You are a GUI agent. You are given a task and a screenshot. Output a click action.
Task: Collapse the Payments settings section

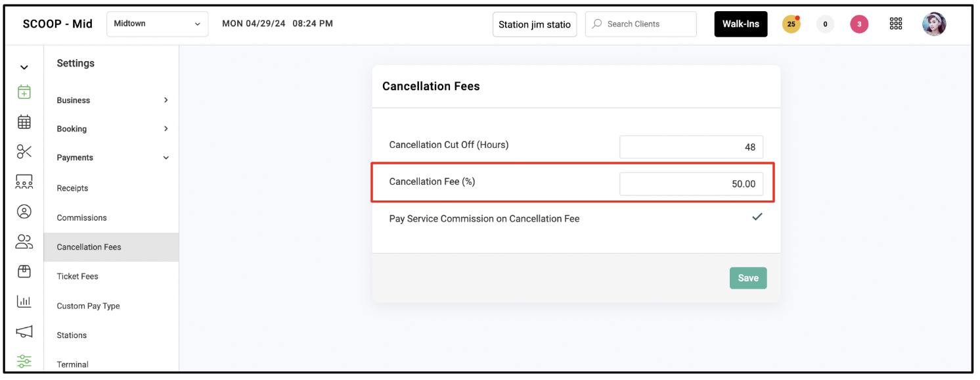click(113, 158)
